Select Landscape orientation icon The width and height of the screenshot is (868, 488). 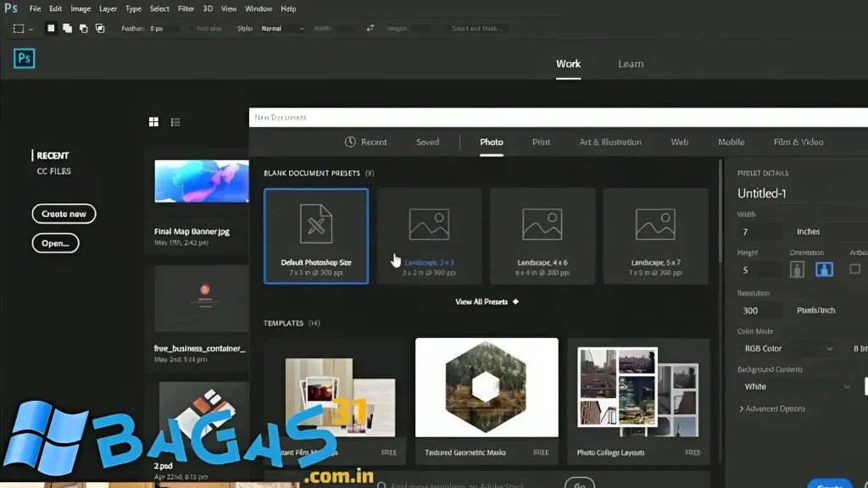[824, 269]
